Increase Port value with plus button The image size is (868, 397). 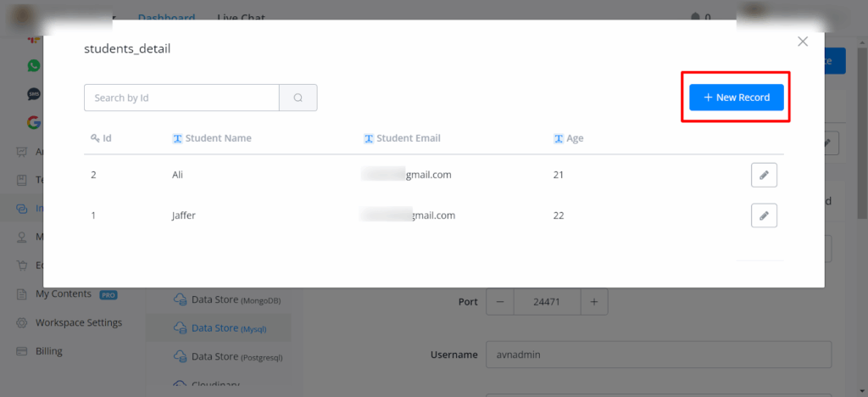(x=594, y=301)
